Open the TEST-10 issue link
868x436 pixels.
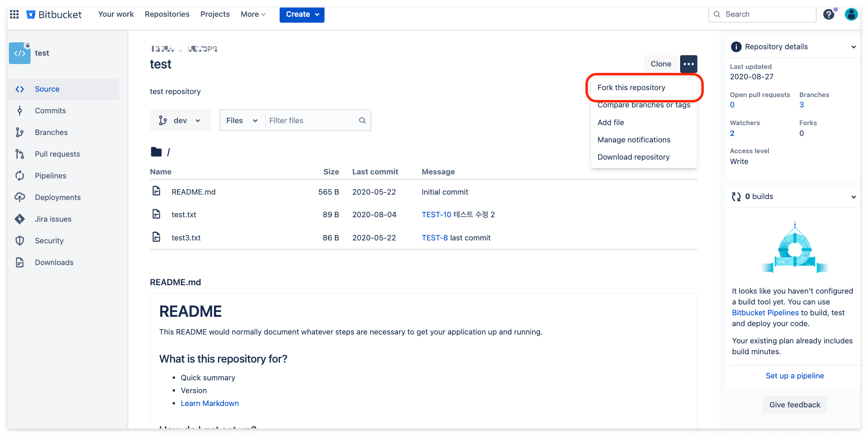436,215
